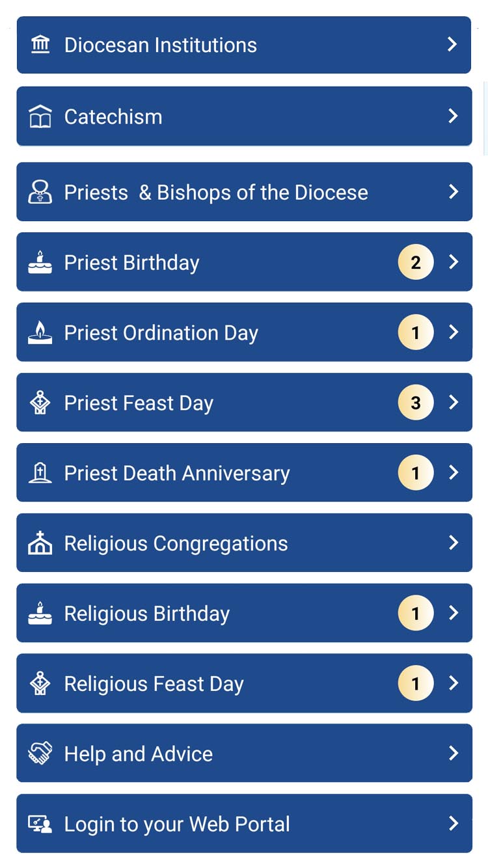Open the Help and Advice label
The height and width of the screenshot is (868, 488).
click(x=139, y=754)
